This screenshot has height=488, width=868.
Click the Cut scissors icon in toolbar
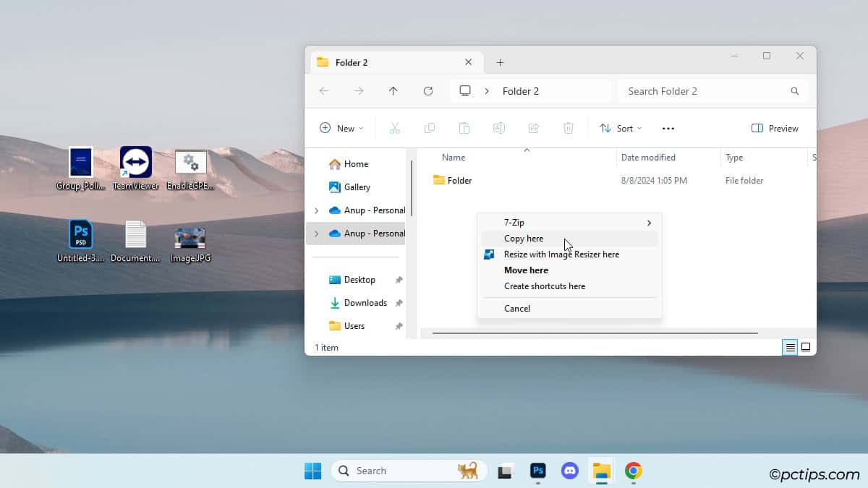tap(394, 128)
